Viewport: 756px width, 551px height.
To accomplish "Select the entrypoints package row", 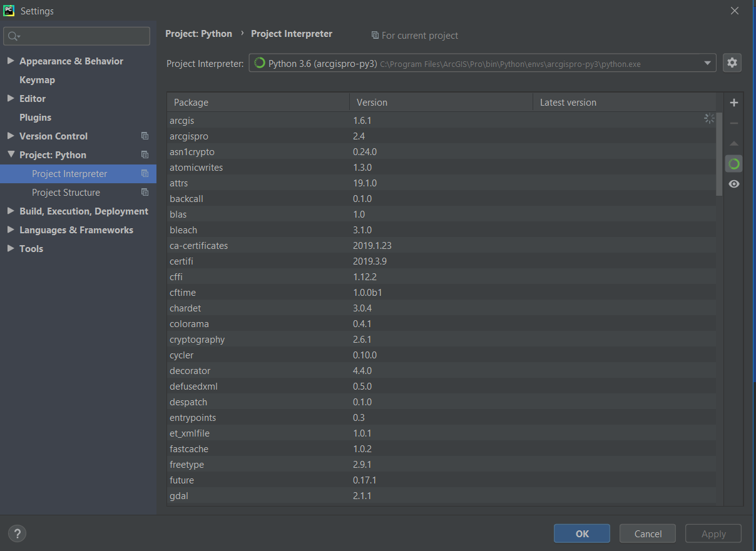I will pyautogui.click(x=441, y=417).
